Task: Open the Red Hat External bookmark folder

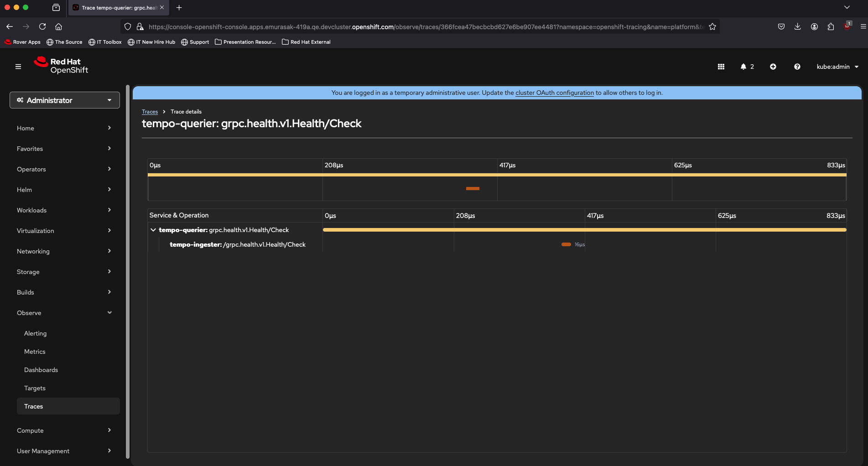Action: (306, 42)
